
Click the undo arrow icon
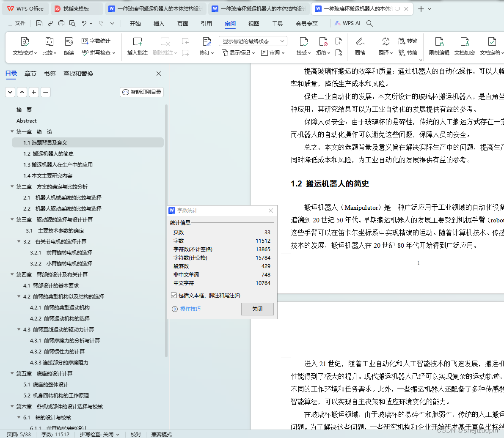click(x=84, y=23)
